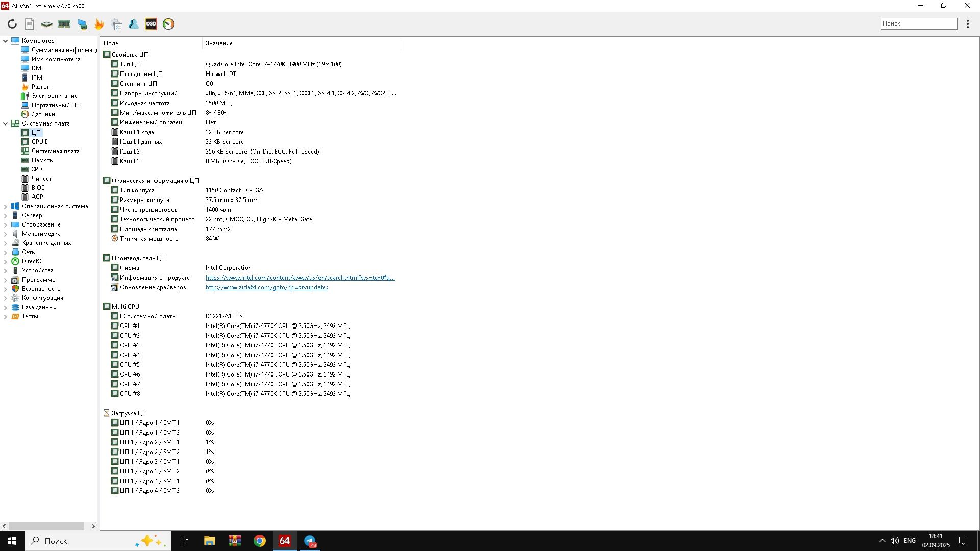The width and height of the screenshot is (980, 551).
Task: Select the ЦП 1 / Ядро 2 / SMT 1 row
Action: [x=250, y=442]
